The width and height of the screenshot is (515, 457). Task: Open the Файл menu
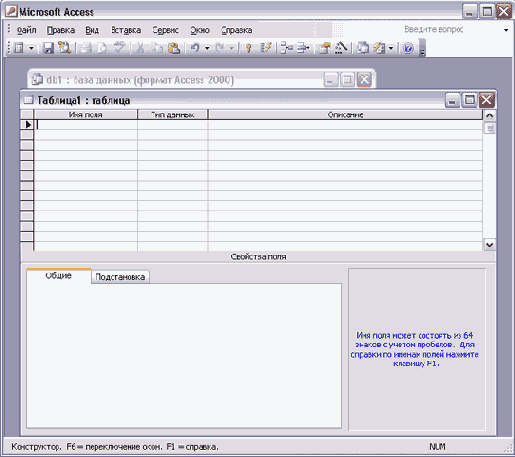point(26,30)
